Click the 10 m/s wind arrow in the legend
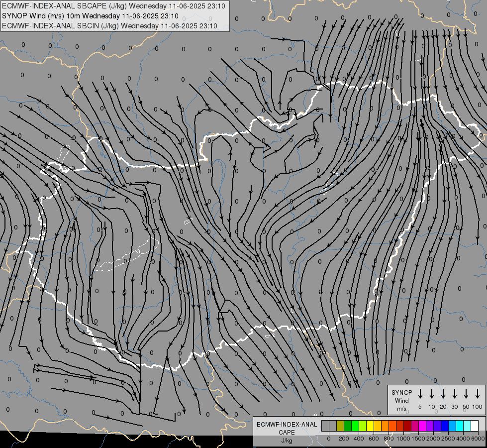 point(431,394)
